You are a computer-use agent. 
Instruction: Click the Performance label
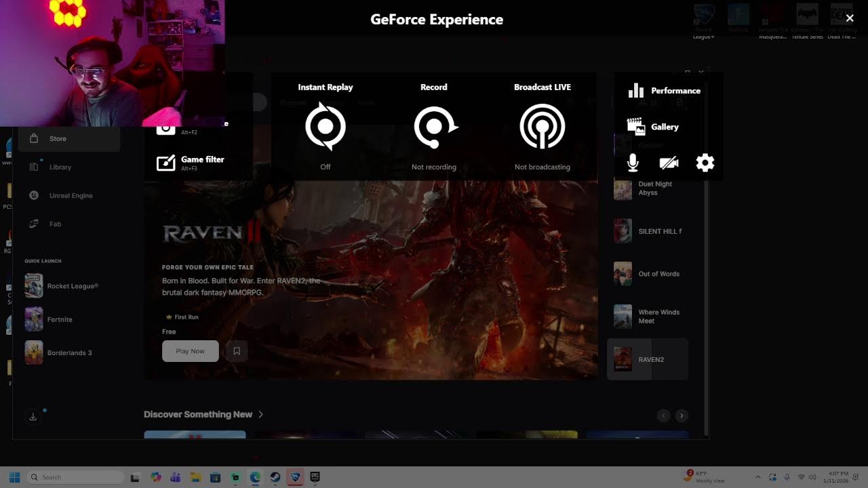[675, 91]
